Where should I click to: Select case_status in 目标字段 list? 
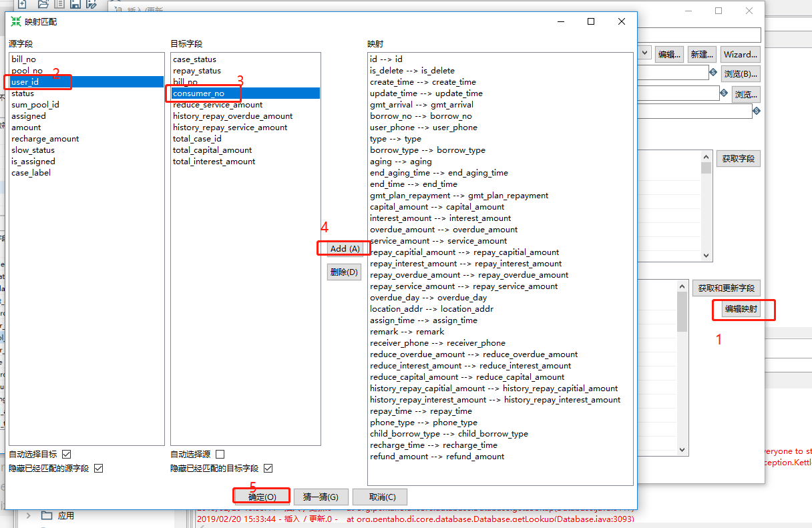coord(246,59)
